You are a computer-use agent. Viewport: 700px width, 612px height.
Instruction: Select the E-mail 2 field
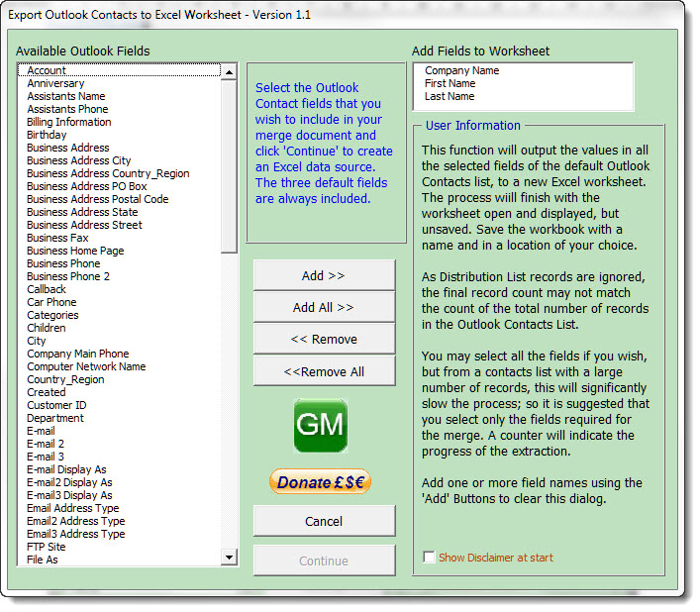pyautogui.click(x=119, y=444)
